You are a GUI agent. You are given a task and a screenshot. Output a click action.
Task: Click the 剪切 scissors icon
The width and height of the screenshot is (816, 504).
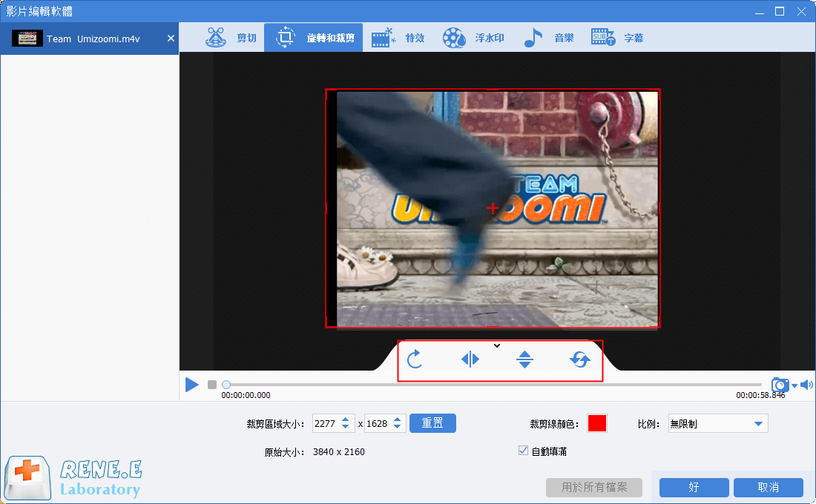click(215, 38)
